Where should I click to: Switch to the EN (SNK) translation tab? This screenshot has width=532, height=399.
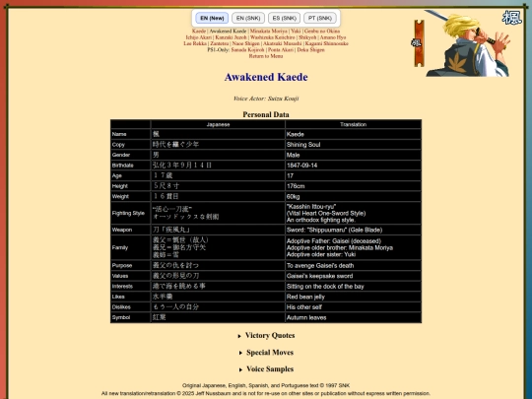coord(248,18)
